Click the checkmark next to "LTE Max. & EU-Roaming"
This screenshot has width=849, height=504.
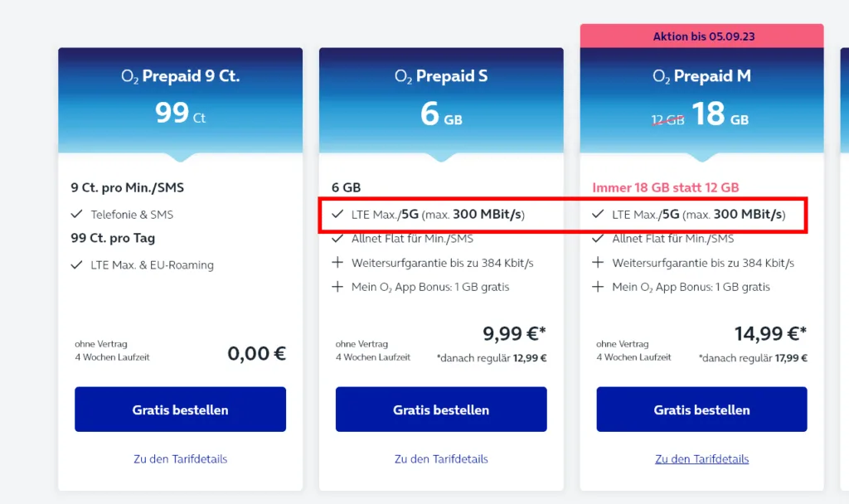tap(76, 265)
